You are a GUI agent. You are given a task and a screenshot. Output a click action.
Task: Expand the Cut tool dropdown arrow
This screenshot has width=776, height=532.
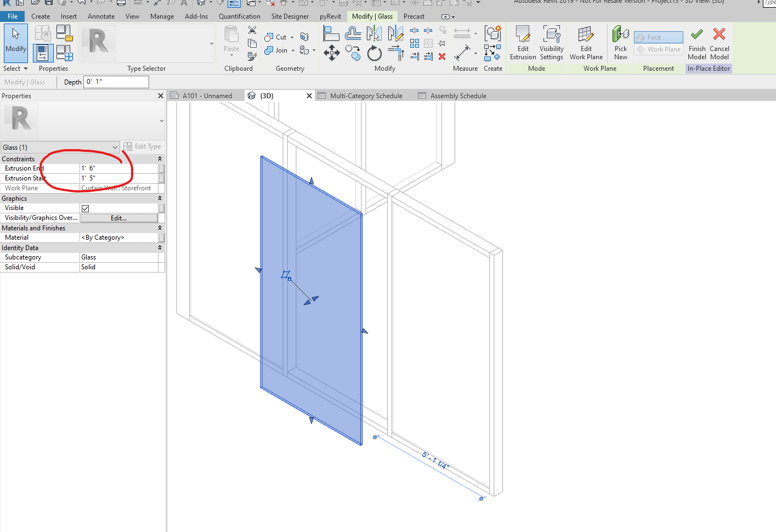[x=292, y=38]
